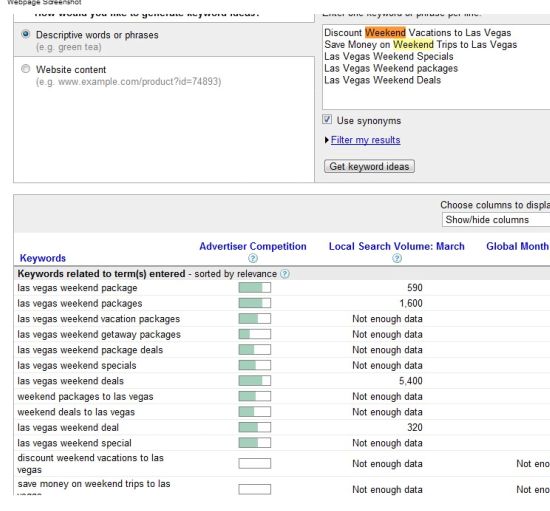Click 'Save Money on Weekend Trips' line in text box
Image resolution: width=550 pixels, height=511 pixels.
pyautogui.click(x=421, y=45)
